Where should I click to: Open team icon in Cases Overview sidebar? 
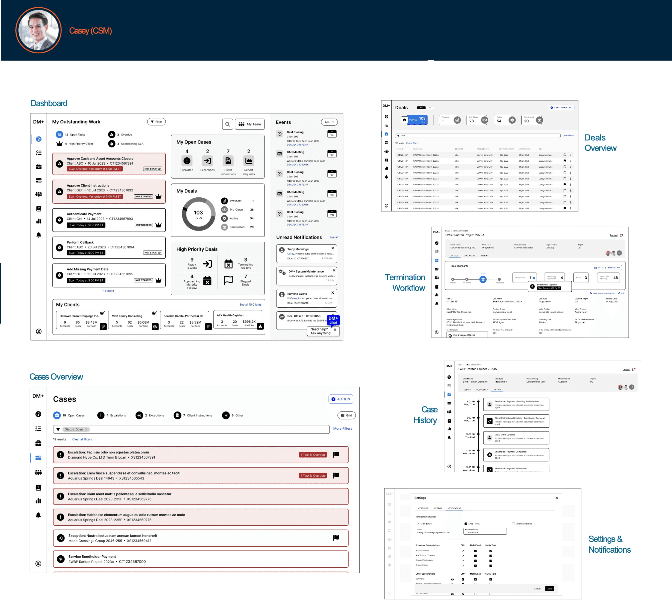point(38,472)
